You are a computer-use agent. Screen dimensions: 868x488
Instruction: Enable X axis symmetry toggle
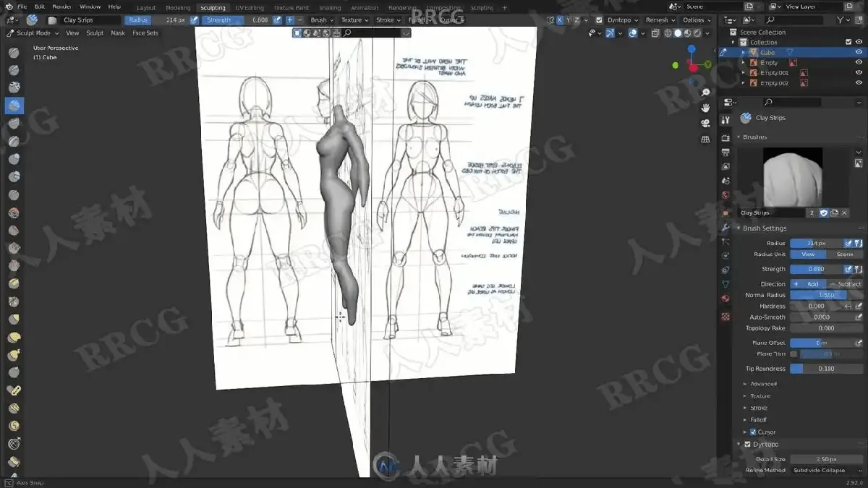pyautogui.click(x=559, y=20)
